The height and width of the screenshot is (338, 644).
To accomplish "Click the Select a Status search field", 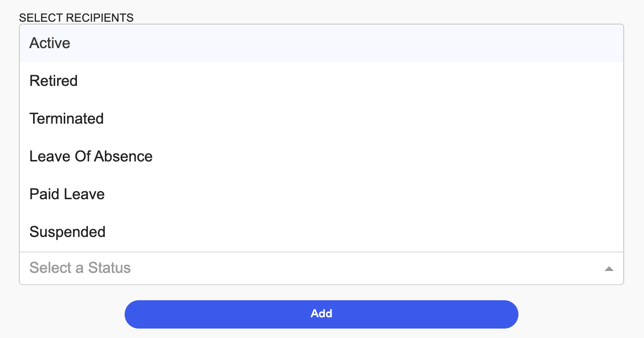I will click(x=283, y=268).
